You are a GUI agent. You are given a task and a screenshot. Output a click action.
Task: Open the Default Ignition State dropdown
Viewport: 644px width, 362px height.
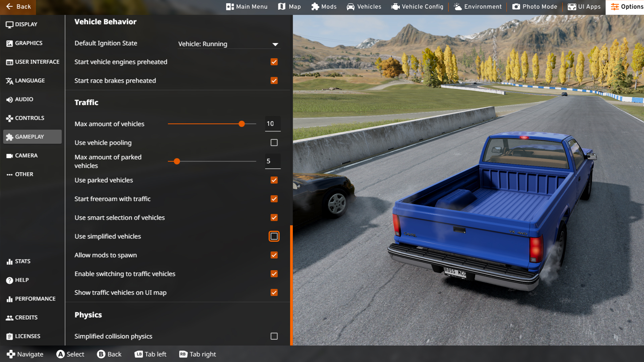[x=229, y=44]
